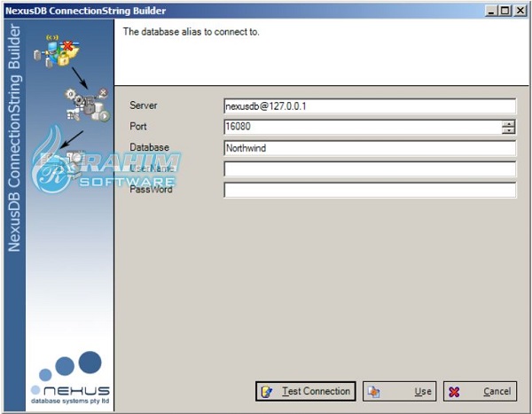Close the ConnectionString Builder window
Viewport: 532px width, 414px height.
(x=520, y=11)
